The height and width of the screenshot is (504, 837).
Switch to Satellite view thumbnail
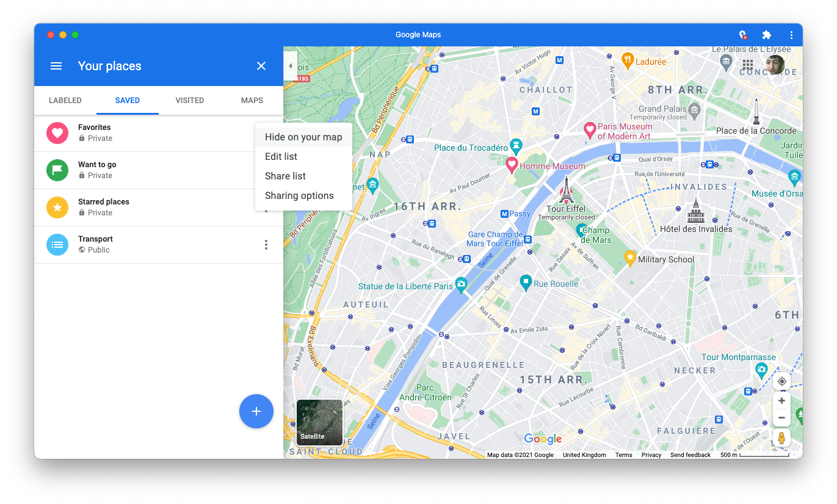(x=320, y=422)
